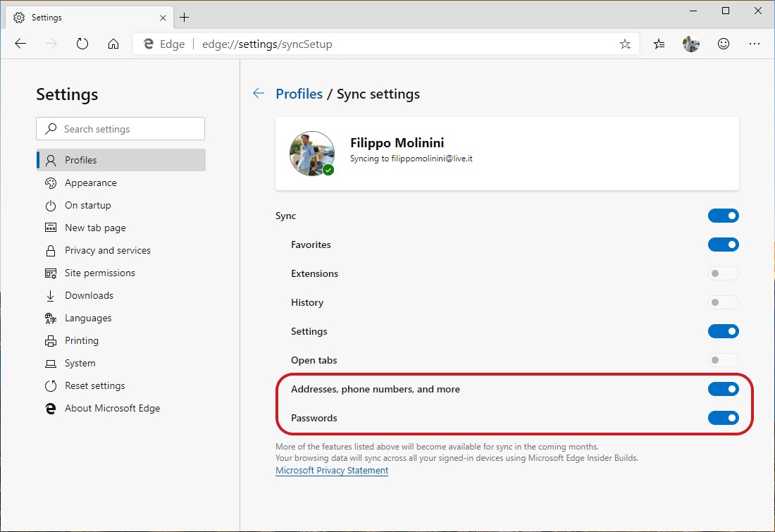Toggle the main Sync switch

(723, 216)
